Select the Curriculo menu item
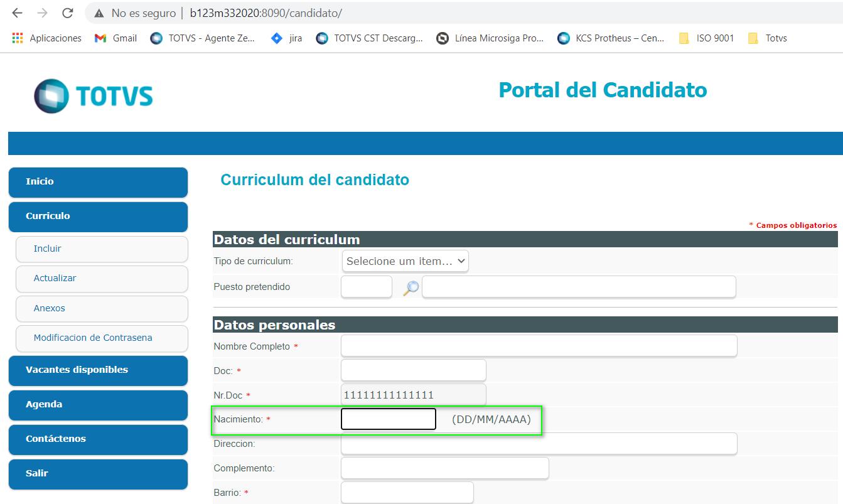 [98, 217]
